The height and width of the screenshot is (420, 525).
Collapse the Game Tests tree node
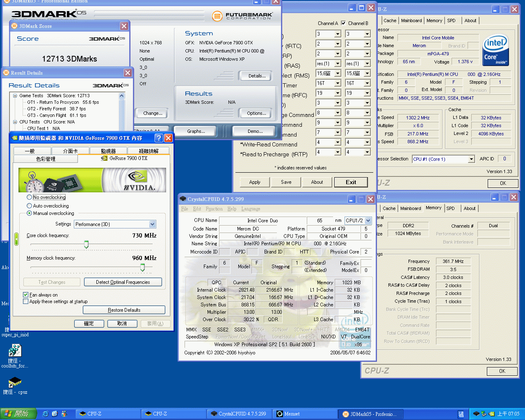tap(15, 96)
